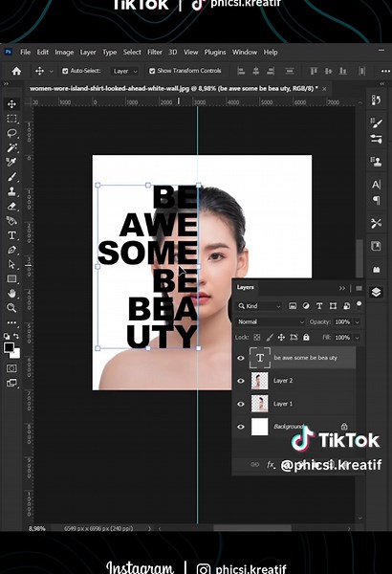Click the Align left edges icon
Screen dimensions: 392x574
[x=241, y=71]
